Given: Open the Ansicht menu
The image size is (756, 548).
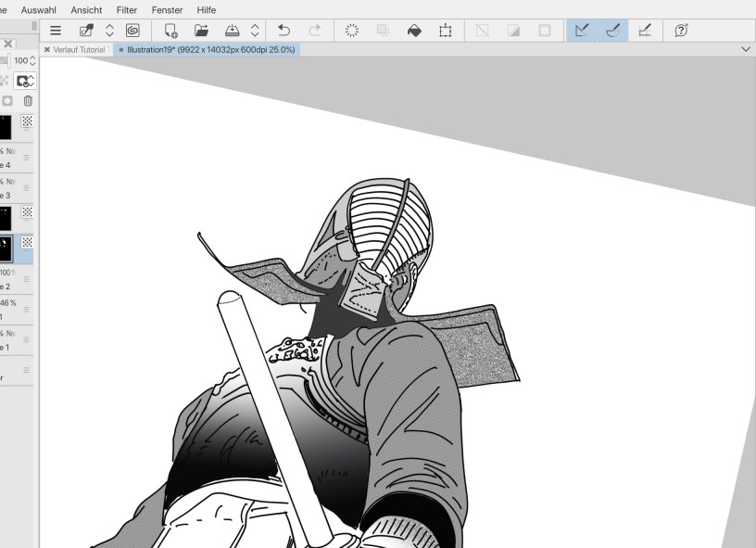Looking at the screenshot, I should click(x=86, y=9).
